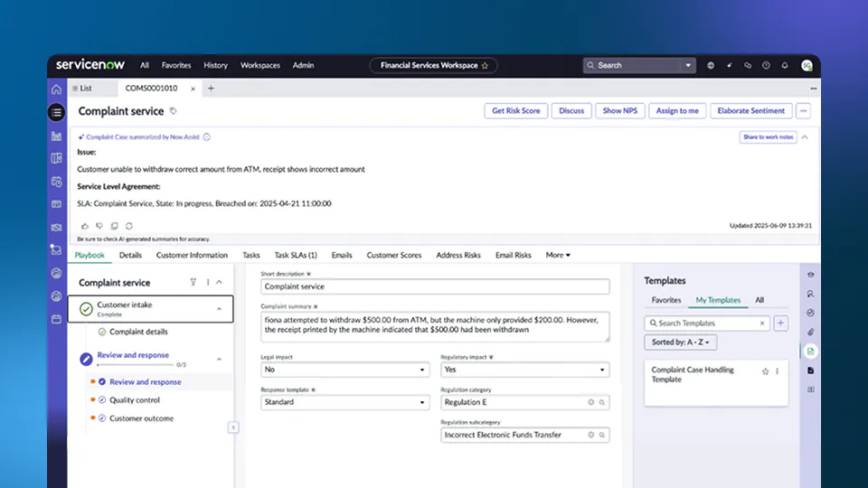This screenshot has width=868, height=488.
Task: Click Assign to me
Action: (x=677, y=110)
